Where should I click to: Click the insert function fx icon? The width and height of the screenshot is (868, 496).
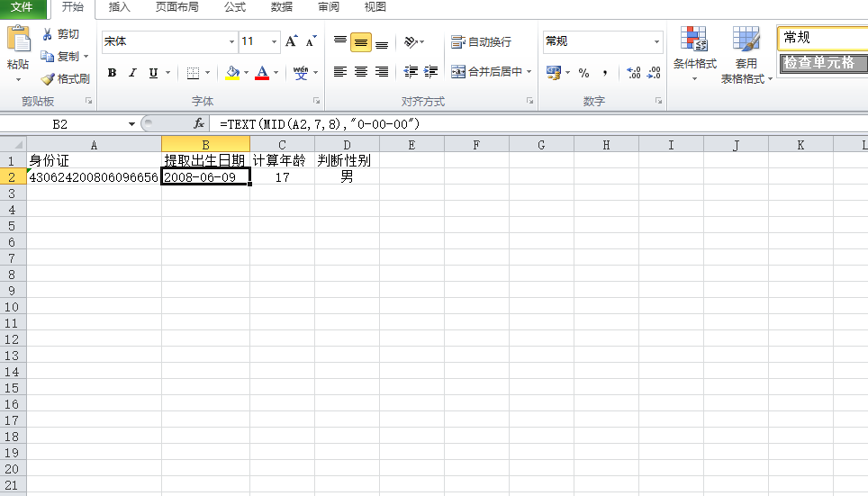point(199,123)
